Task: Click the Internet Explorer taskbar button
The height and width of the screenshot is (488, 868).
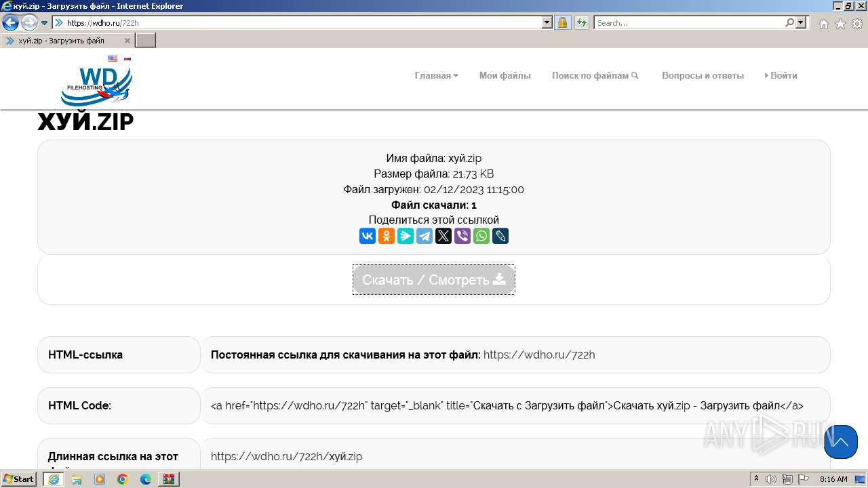Action: [54, 479]
